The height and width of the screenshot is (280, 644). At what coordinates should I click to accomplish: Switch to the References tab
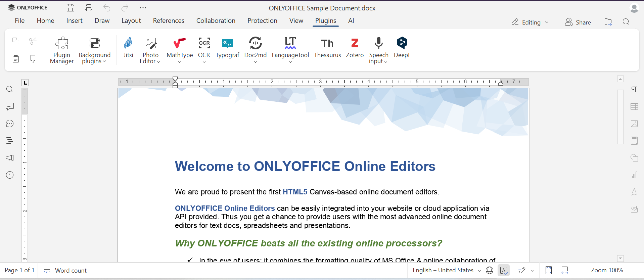point(169,20)
